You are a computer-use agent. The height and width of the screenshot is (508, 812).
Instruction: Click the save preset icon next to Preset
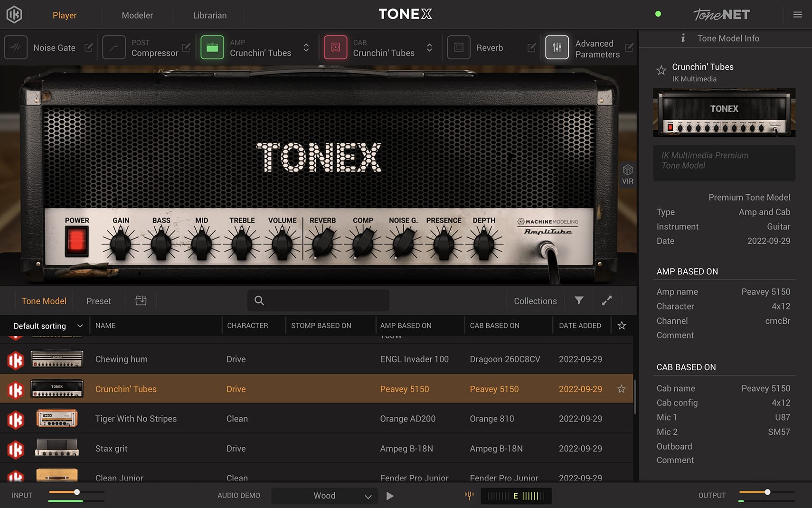tap(141, 300)
